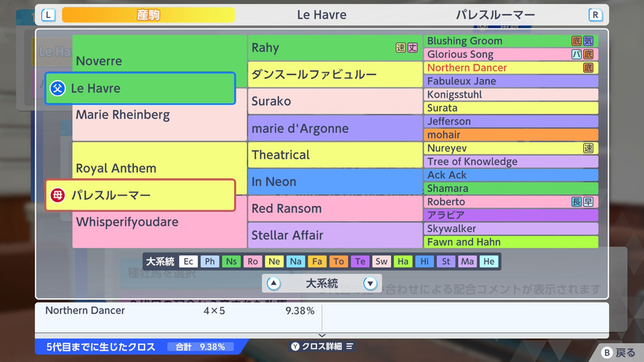This screenshot has width=644, height=362.
Task: Select the Ns lineage swatch
Action: tap(231, 261)
